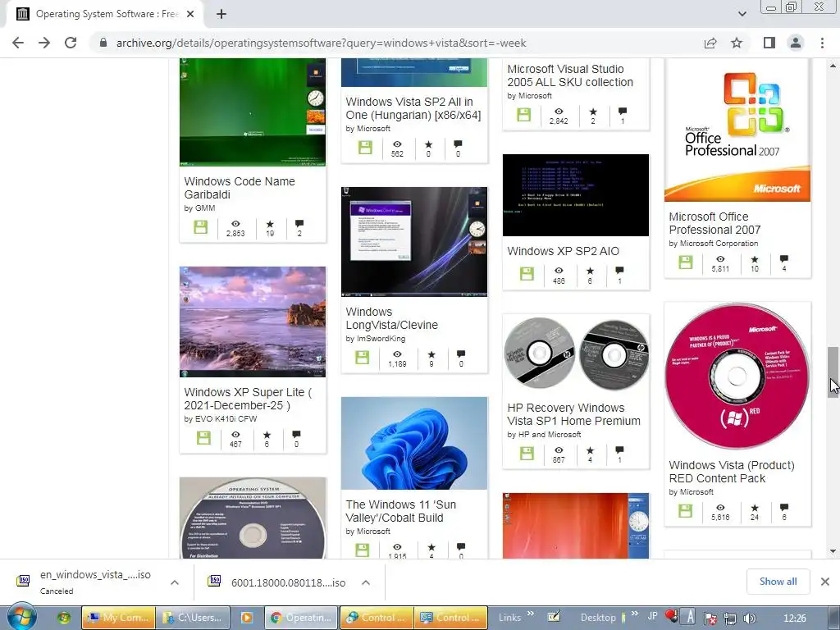Click the reviews bubble on Vista RED Content Pack card
The height and width of the screenshot is (630, 840).
click(783, 507)
